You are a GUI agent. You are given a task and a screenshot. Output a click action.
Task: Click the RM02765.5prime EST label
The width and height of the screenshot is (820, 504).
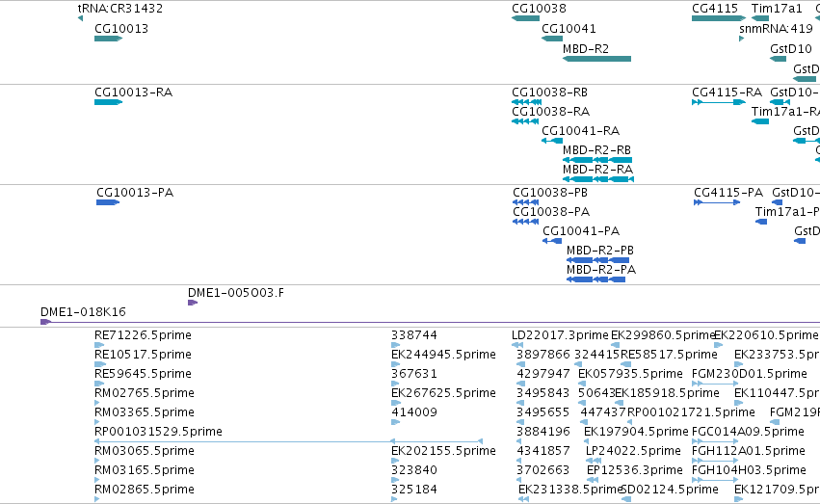tap(145, 394)
